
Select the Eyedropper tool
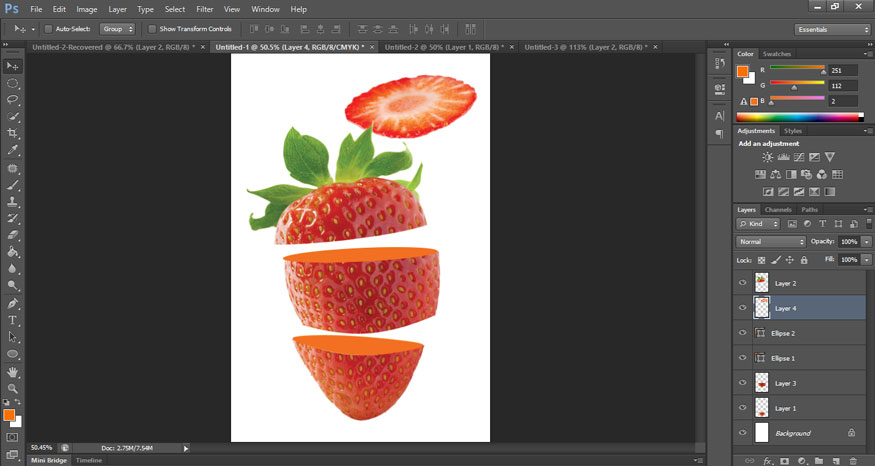pos(13,150)
